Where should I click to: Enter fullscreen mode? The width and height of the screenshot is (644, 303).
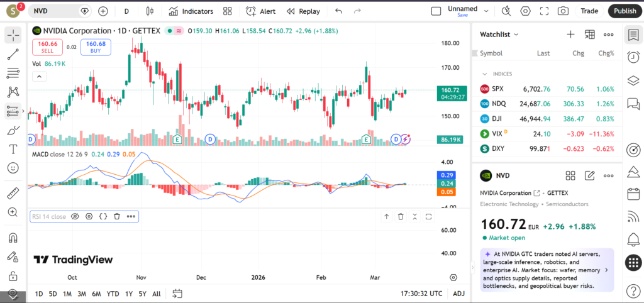click(x=545, y=11)
